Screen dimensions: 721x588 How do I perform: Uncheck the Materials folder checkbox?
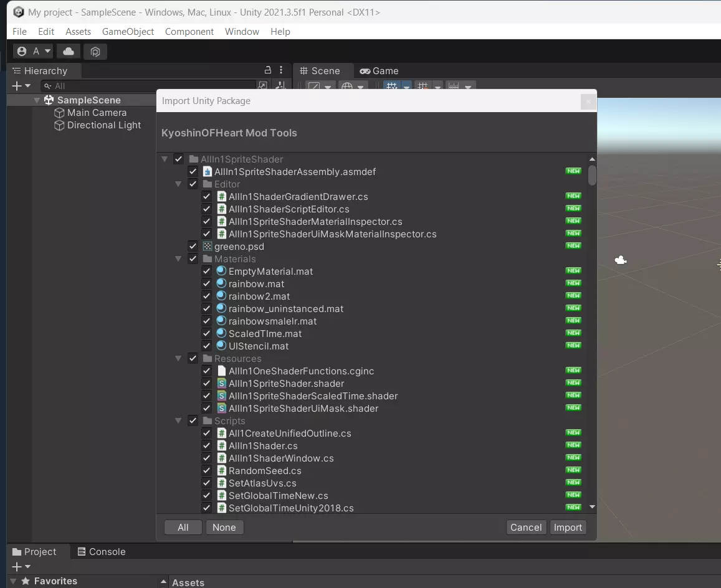(x=193, y=259)
